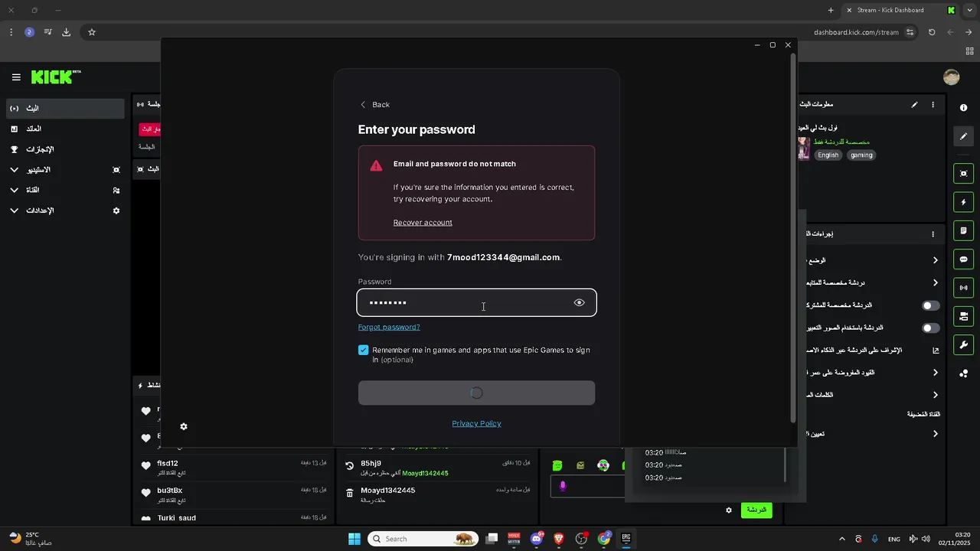This screenshot has width=980, height=551.
Task: Focus the Password input field
Action: (476, 302)
